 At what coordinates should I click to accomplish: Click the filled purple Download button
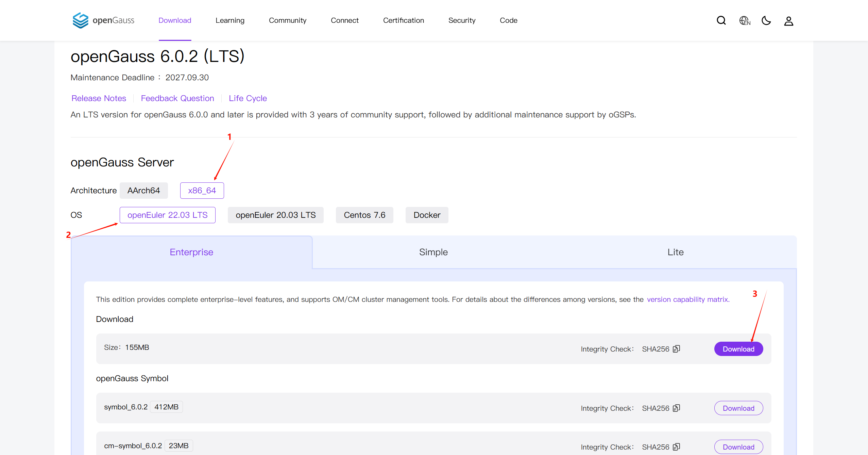tap(738, 349)
